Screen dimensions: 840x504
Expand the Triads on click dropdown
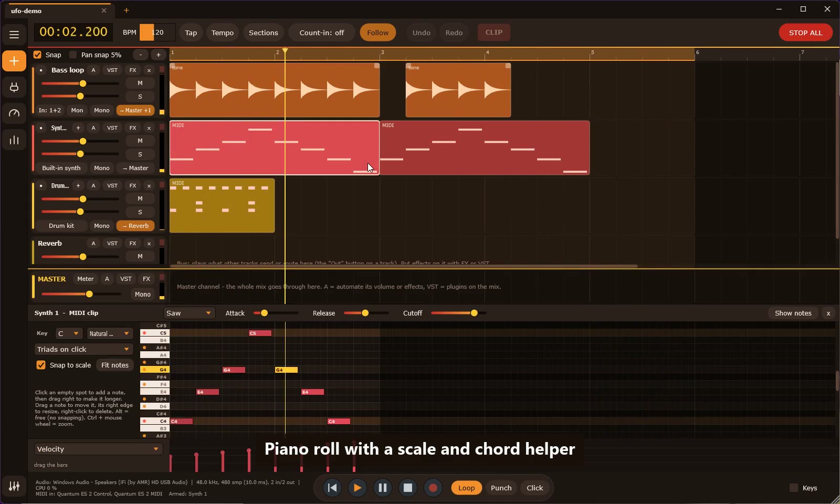point(83,349)
